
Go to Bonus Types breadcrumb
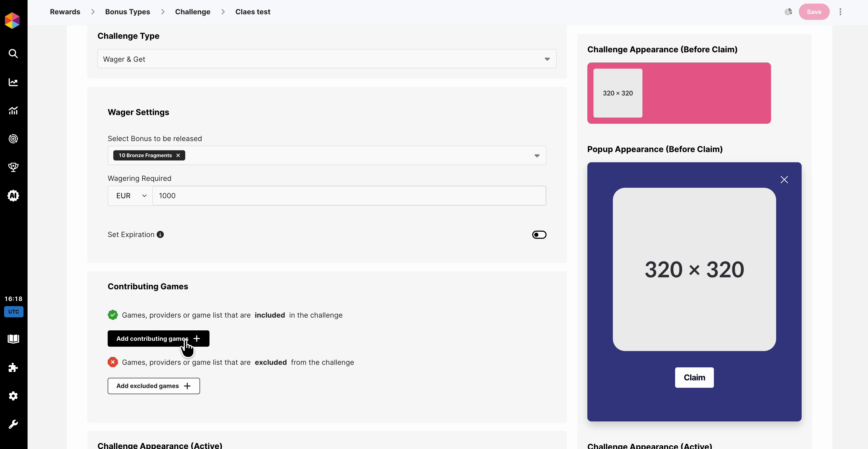[127, 12]
